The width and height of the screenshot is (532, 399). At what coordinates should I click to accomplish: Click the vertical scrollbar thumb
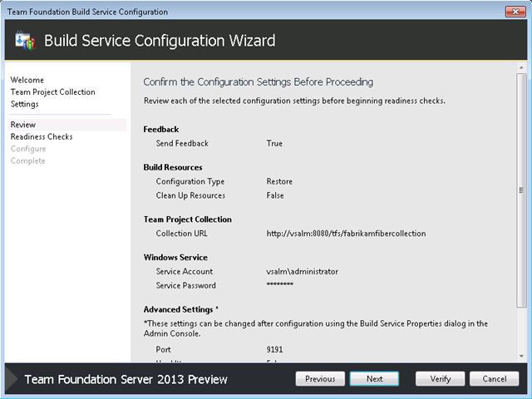tap(521, 190)
